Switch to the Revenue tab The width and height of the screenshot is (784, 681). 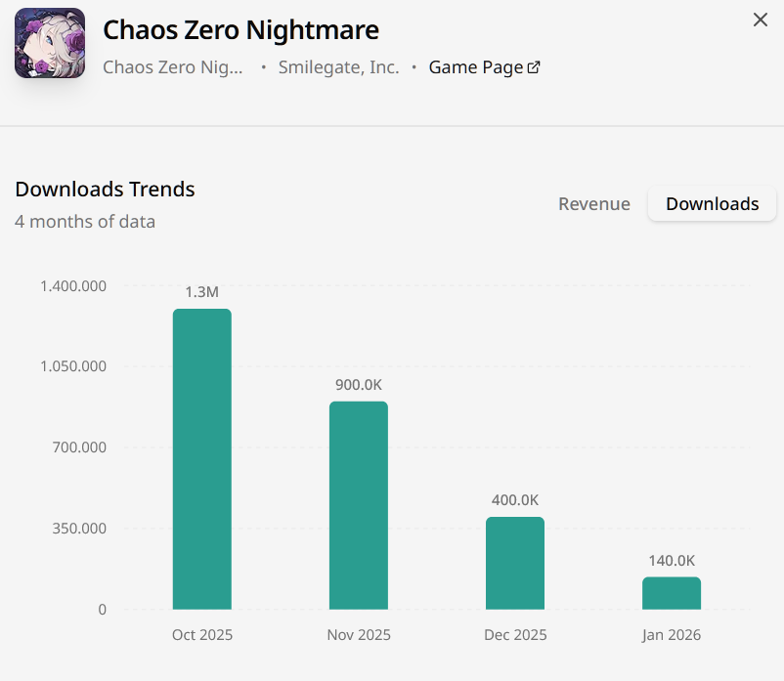point(594,204)
